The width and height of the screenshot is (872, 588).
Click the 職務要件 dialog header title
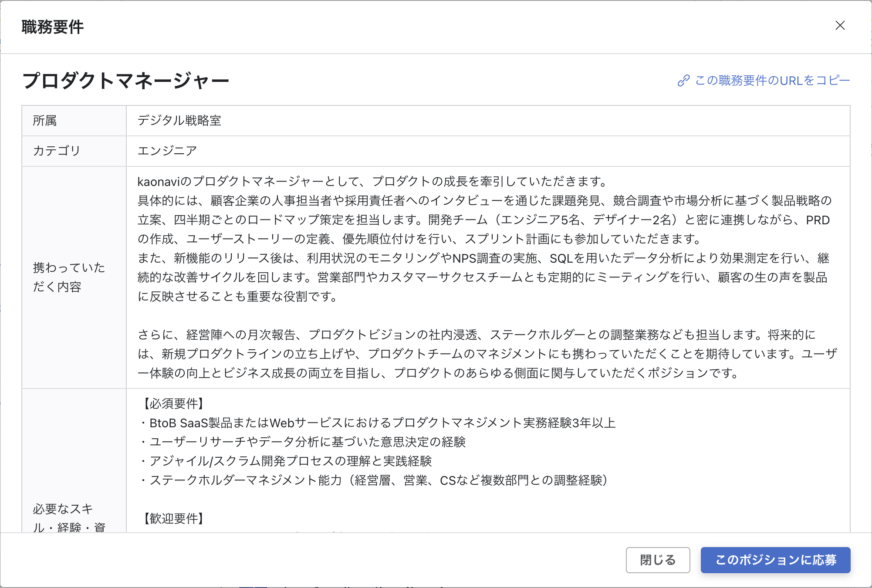[51, 26]
